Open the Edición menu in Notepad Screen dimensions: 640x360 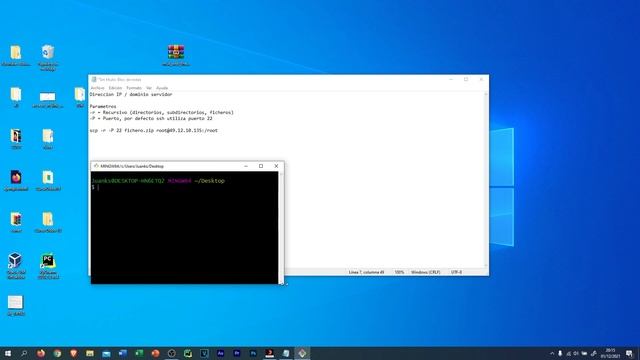click(115, 88)
